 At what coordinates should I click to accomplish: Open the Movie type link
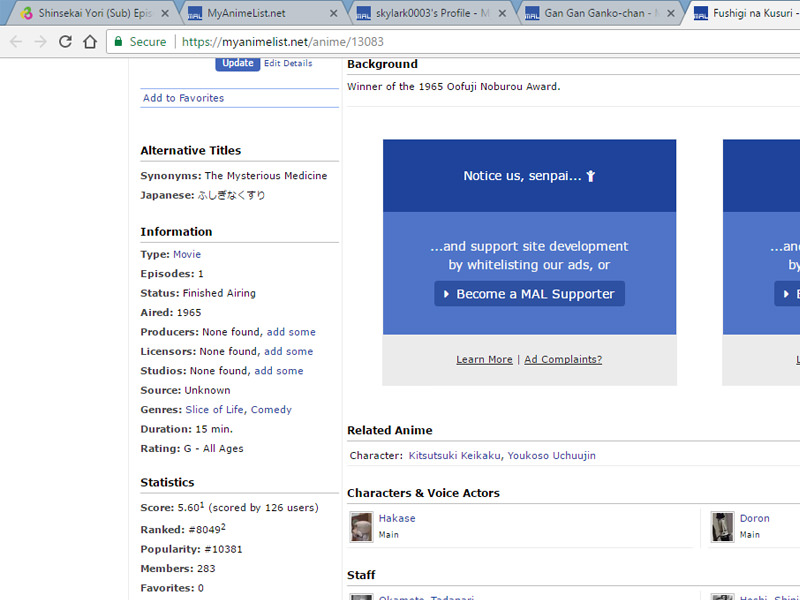pyautogui.click(x=187, y=254)
